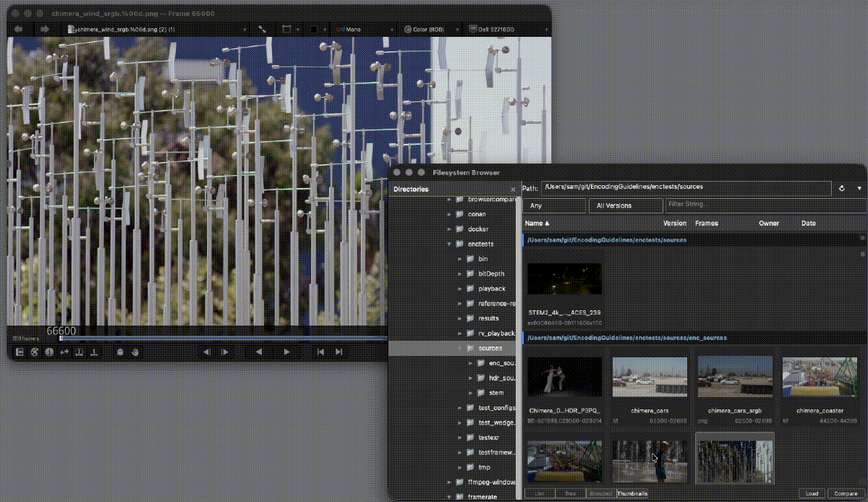Switch to the Grouped view tab
Image resolution: width=868 pixels, height=502 pixels.
pyautogui.click(x=600, y=493)
